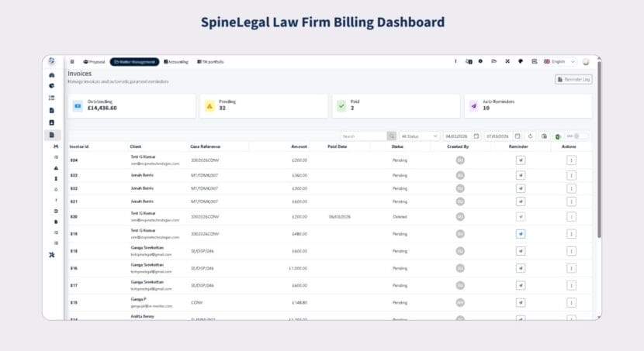Click into the Search input field
The image size is (644, 351).
tap(364, 136)
